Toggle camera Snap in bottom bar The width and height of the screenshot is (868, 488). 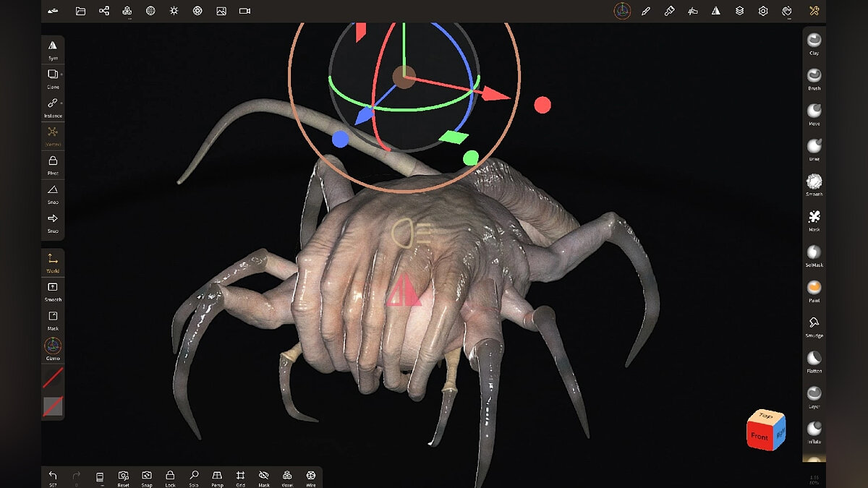[x=147, y=477]
